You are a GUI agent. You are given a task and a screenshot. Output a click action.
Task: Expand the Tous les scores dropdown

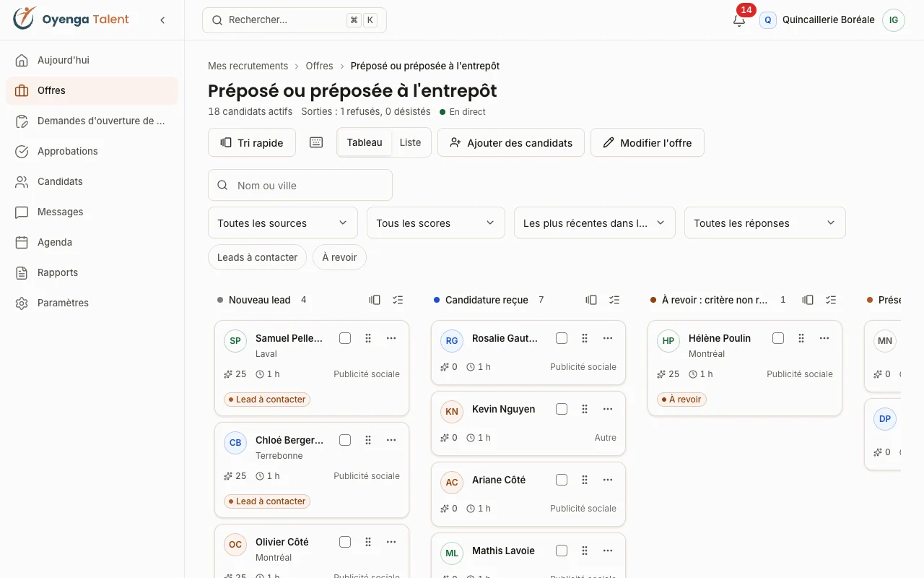[x=436, y=223]
